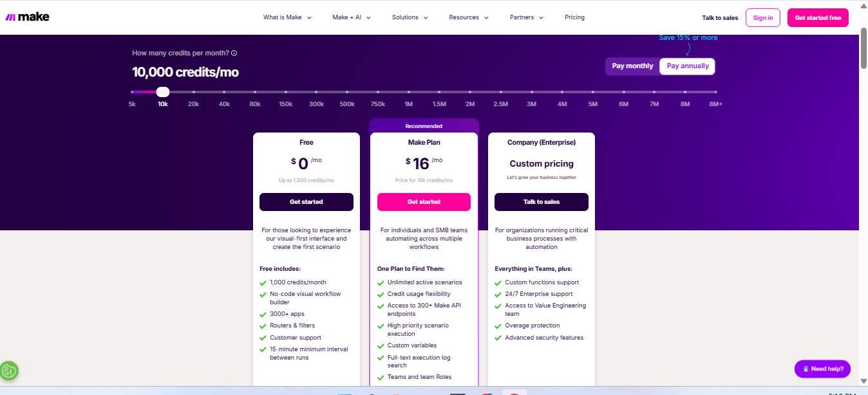Click pink Get started for Make Plan
Viewport: 868px width, 395px height.
[424, 202]
